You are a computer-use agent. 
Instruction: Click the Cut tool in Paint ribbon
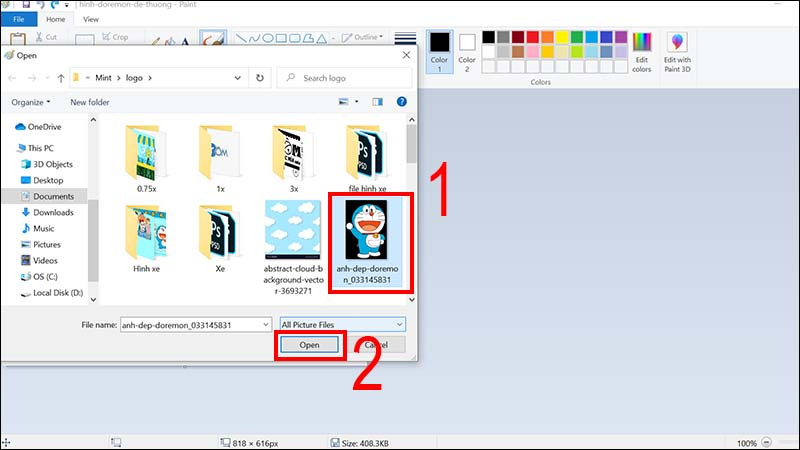pos(46,37)
